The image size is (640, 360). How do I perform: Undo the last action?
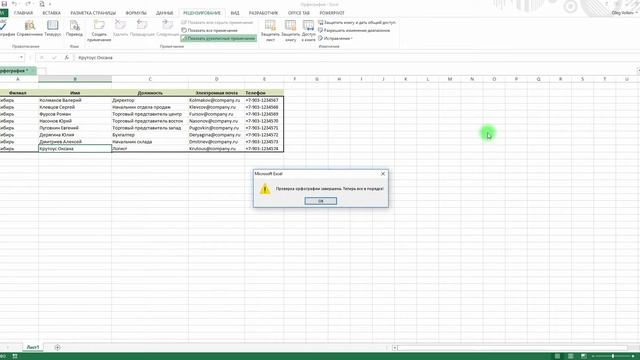pos(15,4)
